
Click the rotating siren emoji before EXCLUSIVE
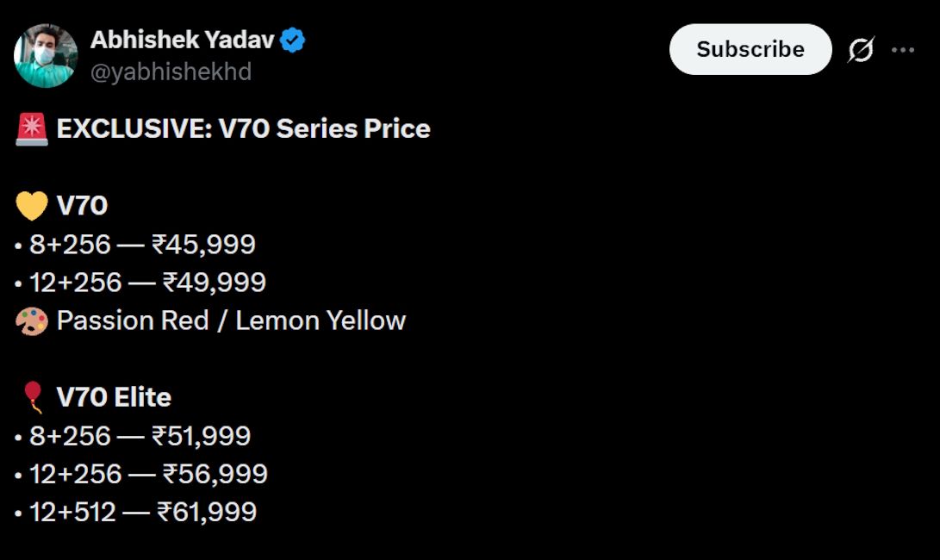pos(28,127)
